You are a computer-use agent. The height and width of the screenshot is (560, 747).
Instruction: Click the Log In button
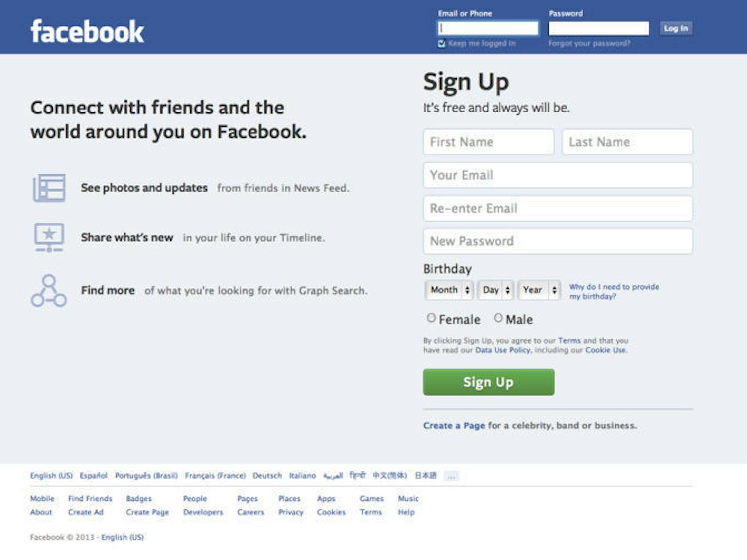click(675, 28)
